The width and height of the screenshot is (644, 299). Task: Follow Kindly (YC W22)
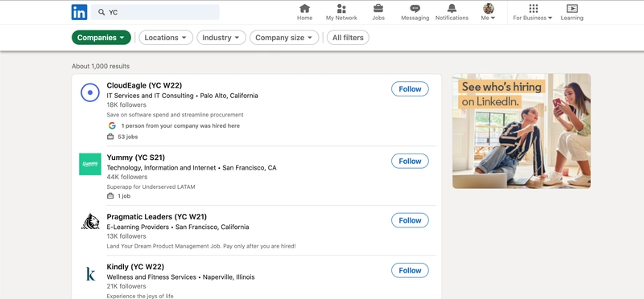point(410,270)
